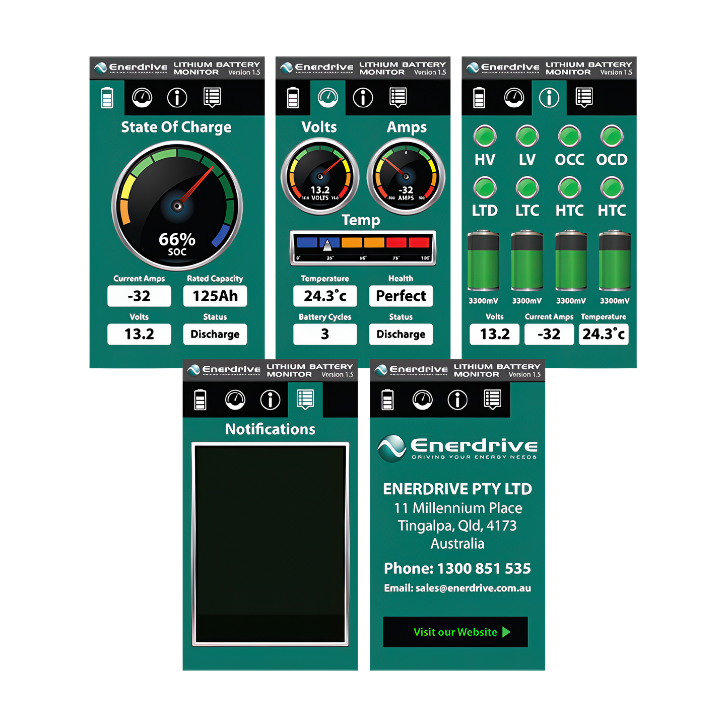This screenshot has height=728, width=728.
Task: Tap battery icon in Notifications screen
Action: point(200,400)
